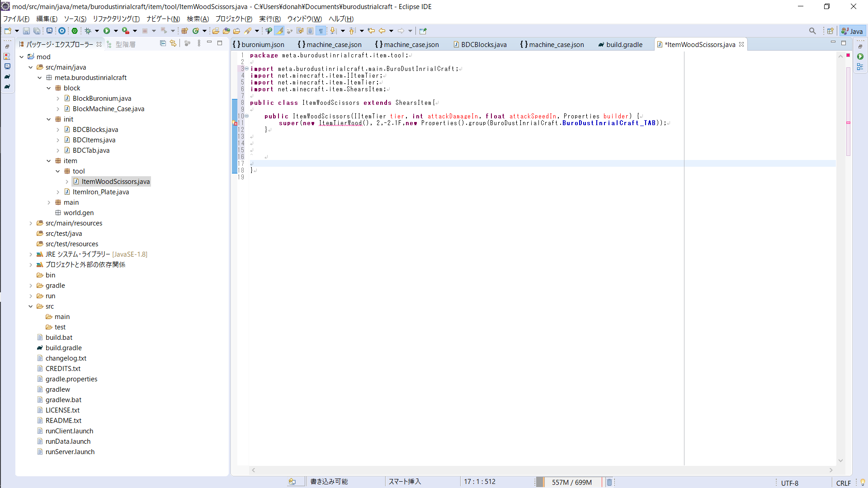Switch to the build.gradle editor tab
Screen dimensions: 868x488
coord(624,44)
